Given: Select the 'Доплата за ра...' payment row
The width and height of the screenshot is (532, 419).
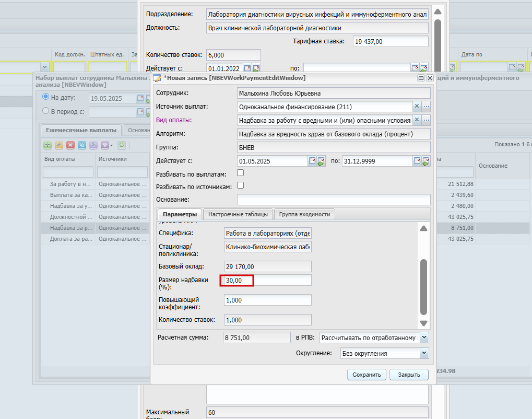Looking at the screenshot, I should pyautogui.click(x=95, y=239).
